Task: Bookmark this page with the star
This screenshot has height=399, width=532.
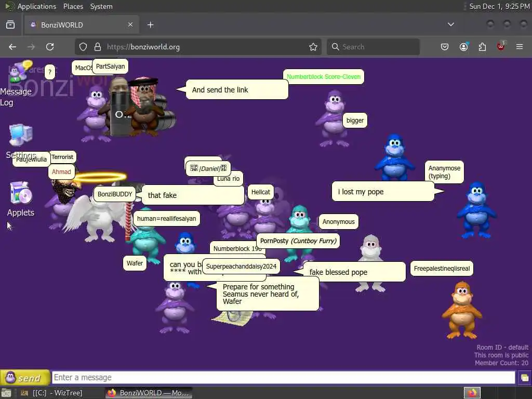Action: (x=313, y=47)
